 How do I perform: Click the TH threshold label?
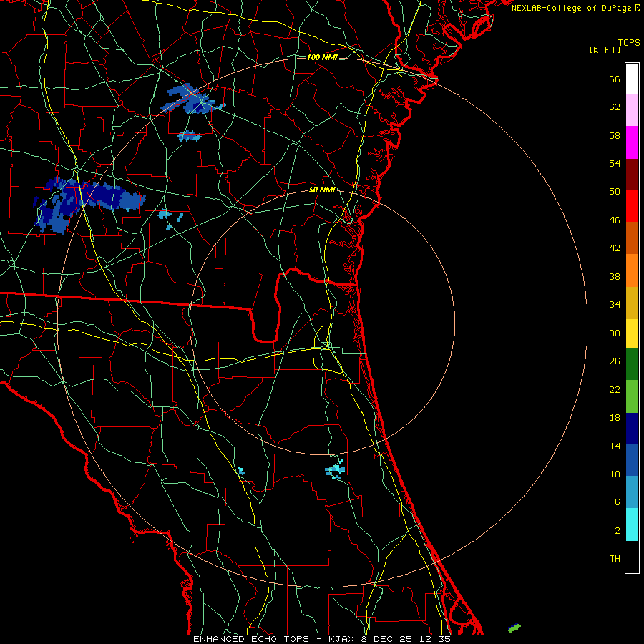coord(615,559)
